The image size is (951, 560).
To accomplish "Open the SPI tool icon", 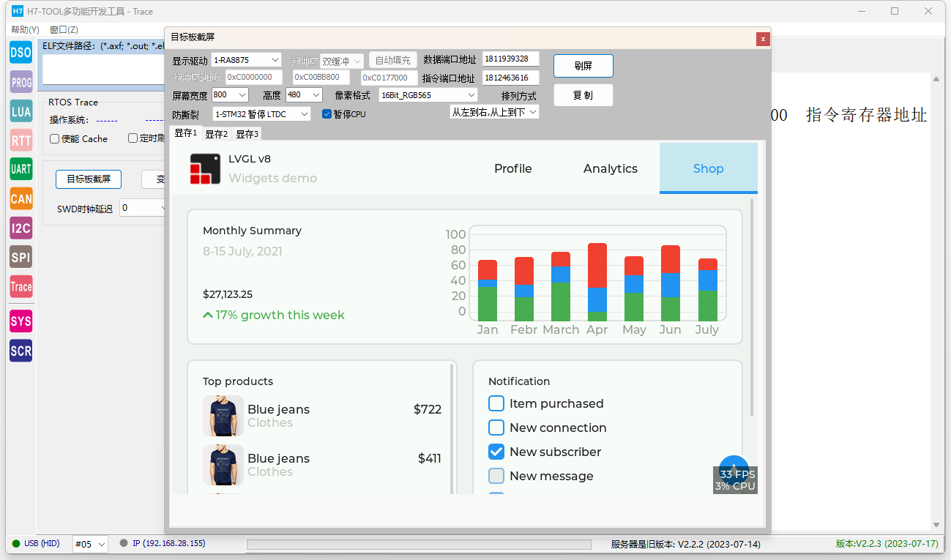I will [21, 257].
